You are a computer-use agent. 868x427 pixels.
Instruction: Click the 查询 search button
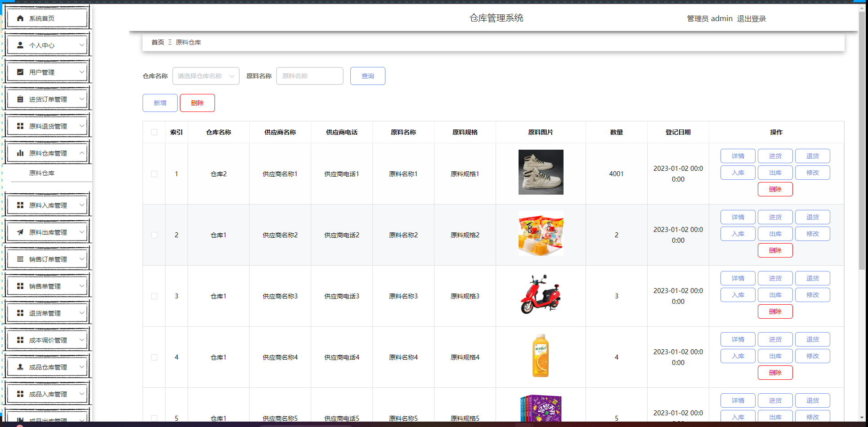click(x=368, y=76)
